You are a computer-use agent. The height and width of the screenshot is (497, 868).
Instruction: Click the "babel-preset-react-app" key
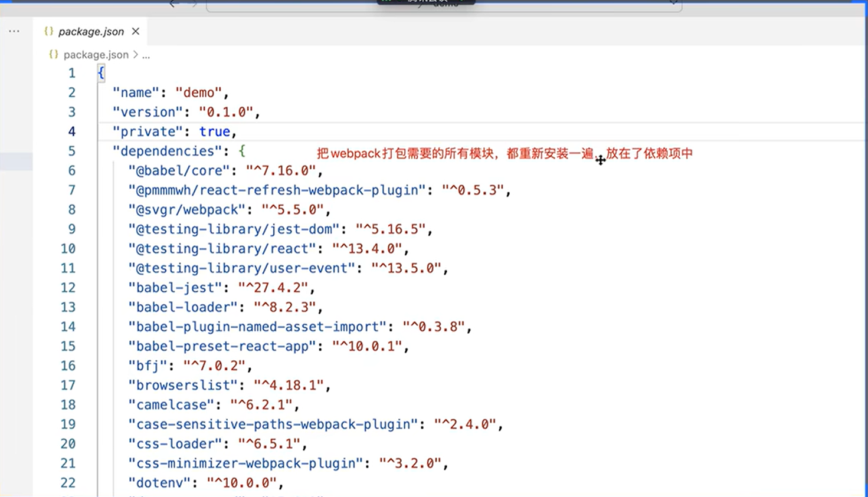pyautogui.click(x=222, y=346)
